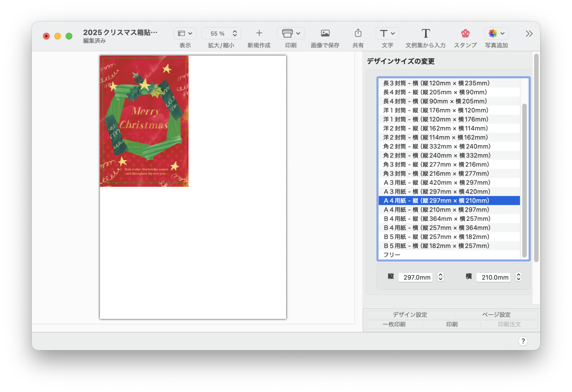Click the size list vertical scrollbar

(x=524, y=180)
